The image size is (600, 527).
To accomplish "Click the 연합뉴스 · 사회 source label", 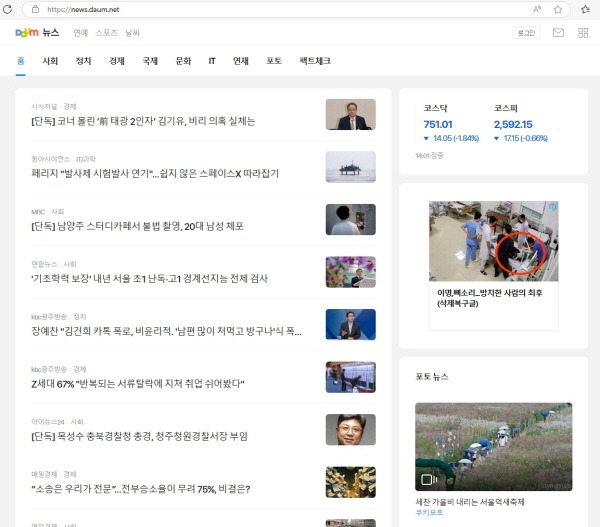I will [x=54, y=264].
